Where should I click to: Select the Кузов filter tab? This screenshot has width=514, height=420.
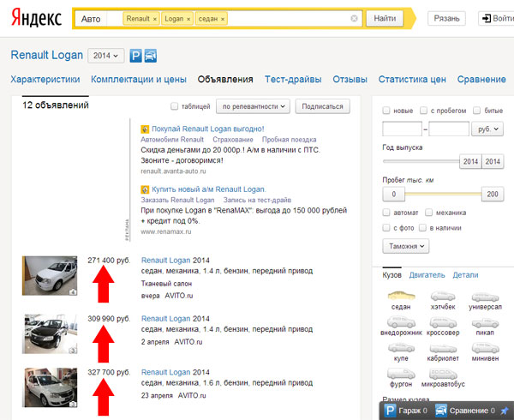coord(391,275)
